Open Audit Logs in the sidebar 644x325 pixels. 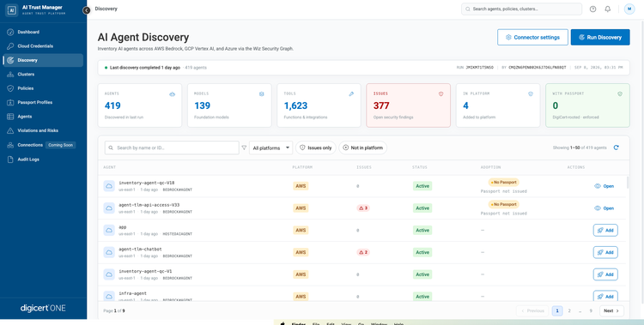point(43,159)
